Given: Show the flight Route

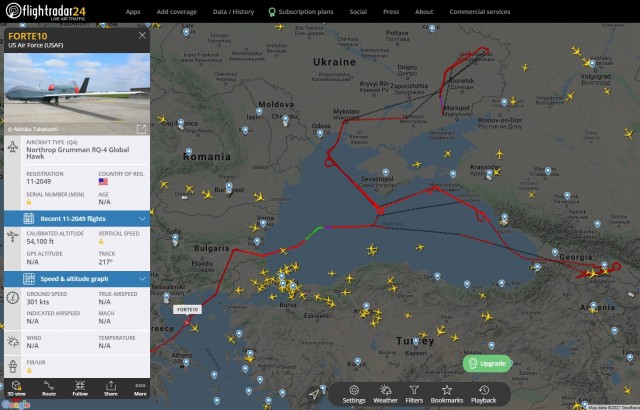Looking at the screenshot, I should point(49,388).
